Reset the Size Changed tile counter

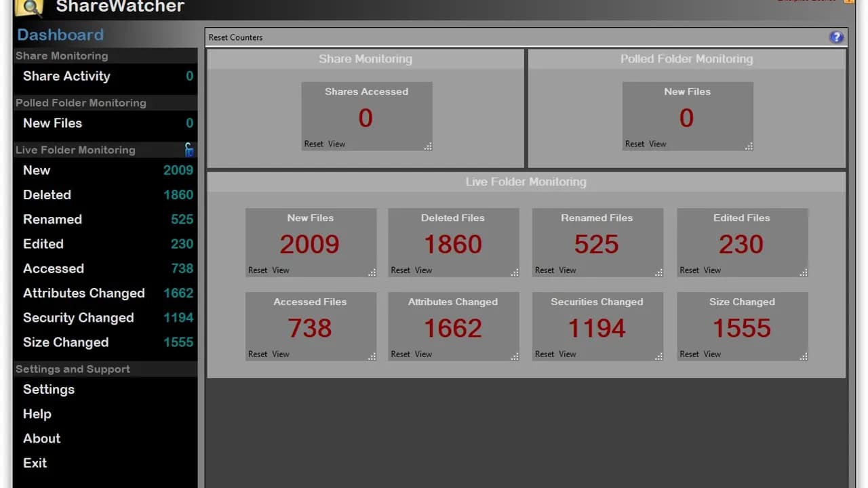coord(690,354)
